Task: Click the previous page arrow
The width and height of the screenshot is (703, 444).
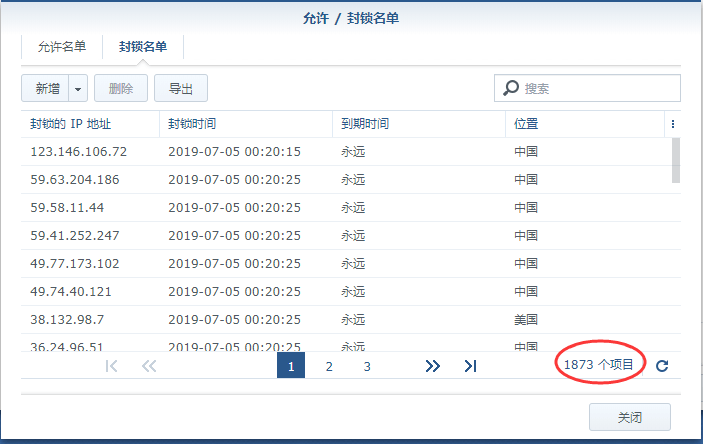Action: tap(149, 366)
